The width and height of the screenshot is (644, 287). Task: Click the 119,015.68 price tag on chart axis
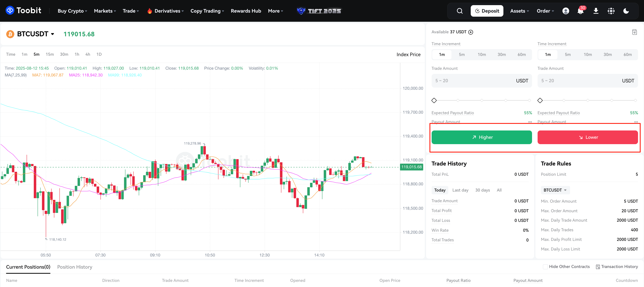[x=411, y=167]
